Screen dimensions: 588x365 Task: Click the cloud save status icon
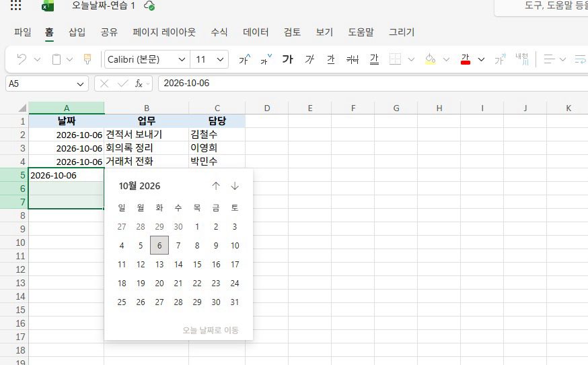tap(149, 5)
